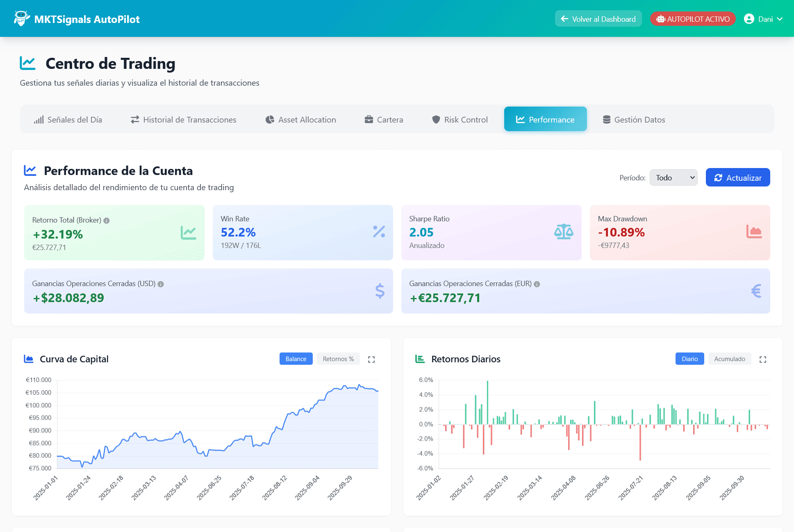This screenshot has height=532, width=794.
Task: Click the Sharpe Ratio balance scale icon
Action: tap(564, 232)
